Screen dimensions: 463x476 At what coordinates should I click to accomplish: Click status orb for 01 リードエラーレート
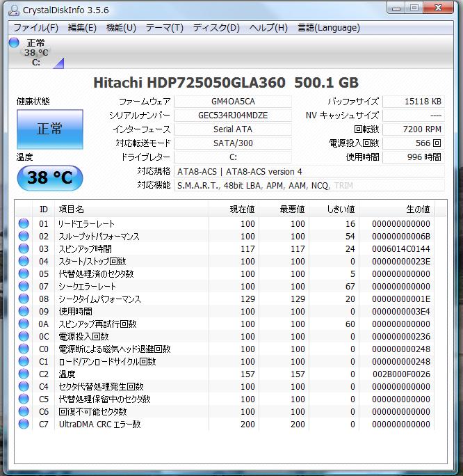click(x=24, y=223)
